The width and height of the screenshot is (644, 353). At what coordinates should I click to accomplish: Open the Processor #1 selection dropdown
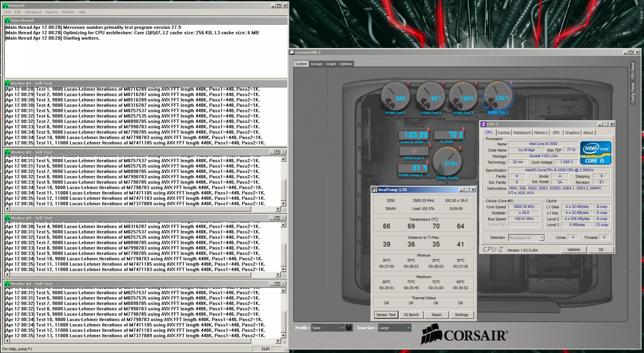pyautogui.click(x=526, y=238)
